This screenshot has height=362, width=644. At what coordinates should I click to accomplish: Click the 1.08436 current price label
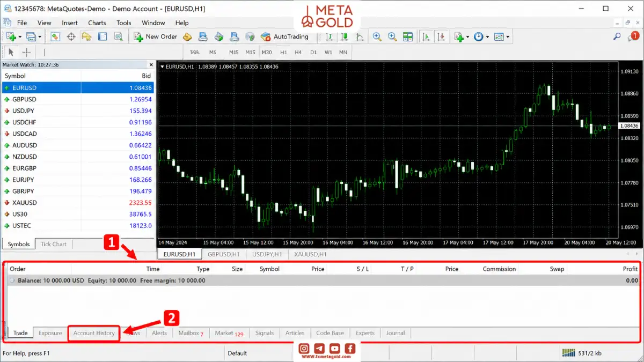click(628, 125)
